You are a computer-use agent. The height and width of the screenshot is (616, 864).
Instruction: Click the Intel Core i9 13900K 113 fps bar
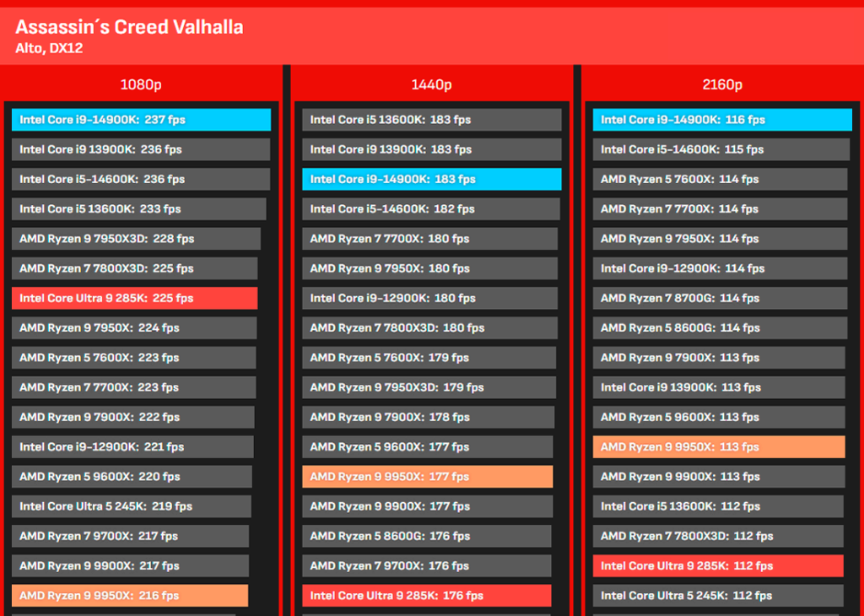pyautogui.click(x=719, y=387)
